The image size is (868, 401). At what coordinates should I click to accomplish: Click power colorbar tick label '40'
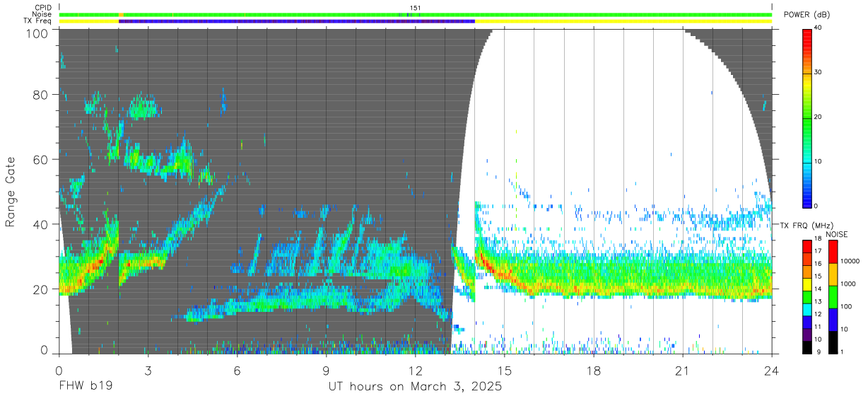pos(819,28)
